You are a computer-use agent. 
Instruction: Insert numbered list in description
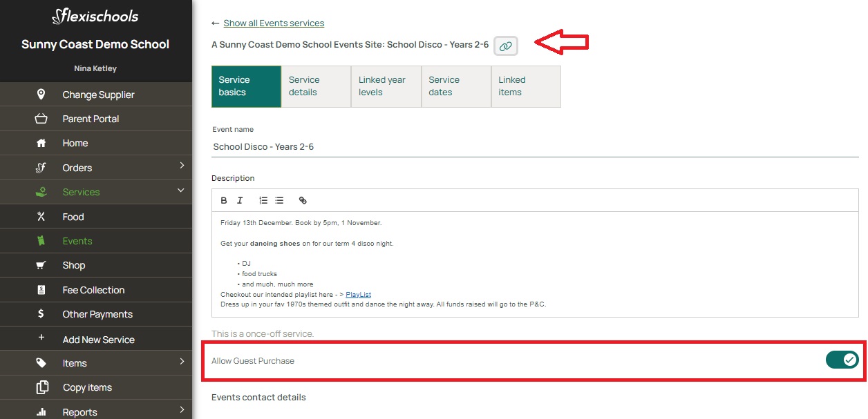pos(263,201)
